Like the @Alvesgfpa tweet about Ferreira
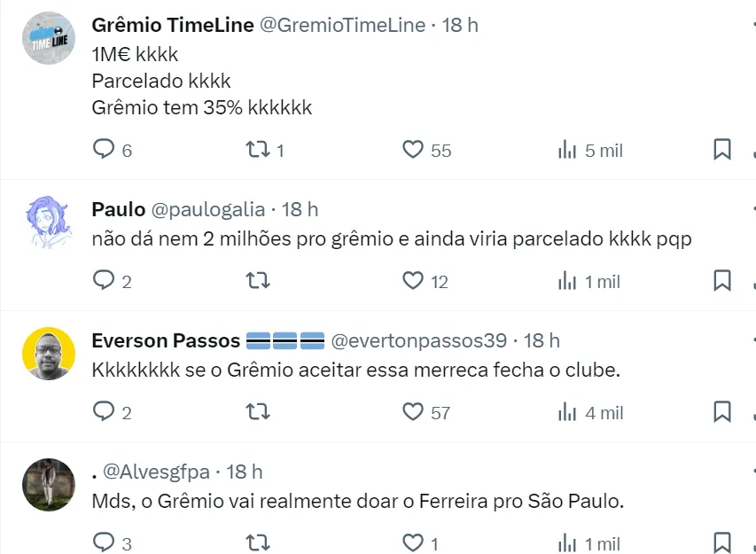The height and width of the screenshot is (554, 756). (x=413, y=542)
